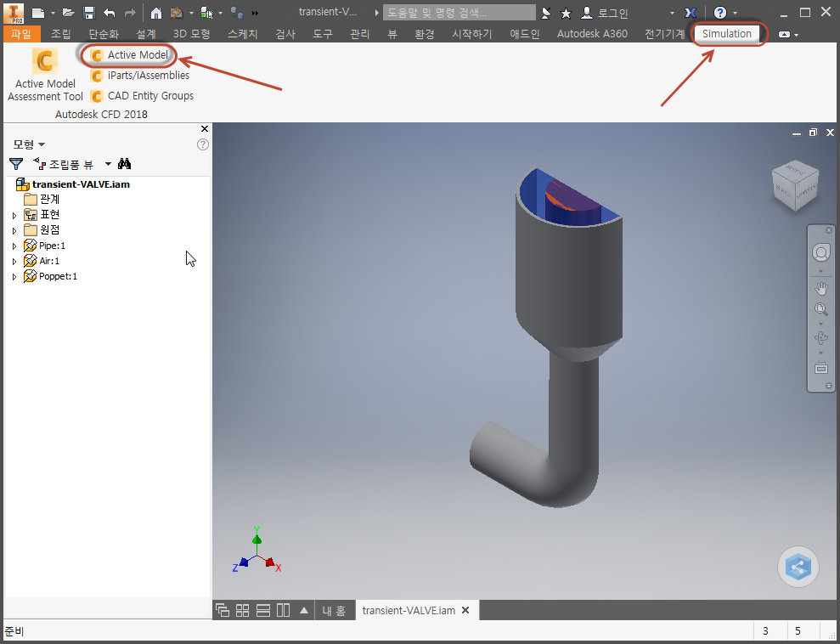Image resolution: width=840 pixels, height=644 pixels.
Task: Click the Autodesk Exchange X icon
Action: pos(691,13)
